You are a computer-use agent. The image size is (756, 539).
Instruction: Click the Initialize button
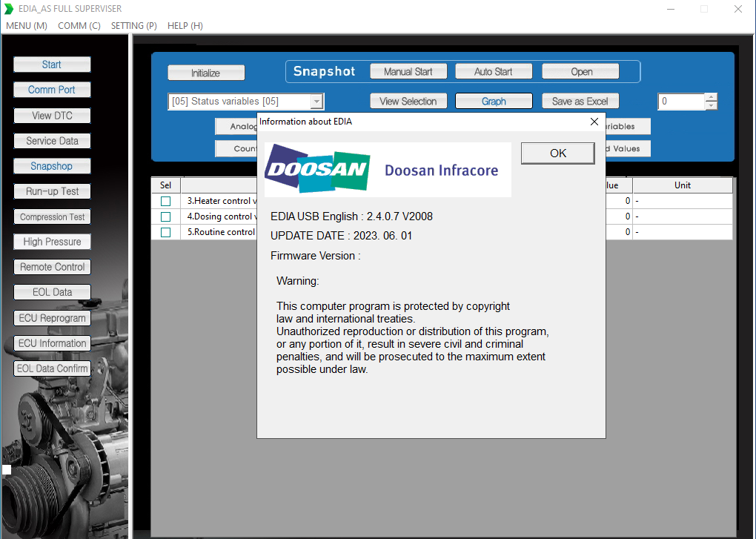[206, 73]
